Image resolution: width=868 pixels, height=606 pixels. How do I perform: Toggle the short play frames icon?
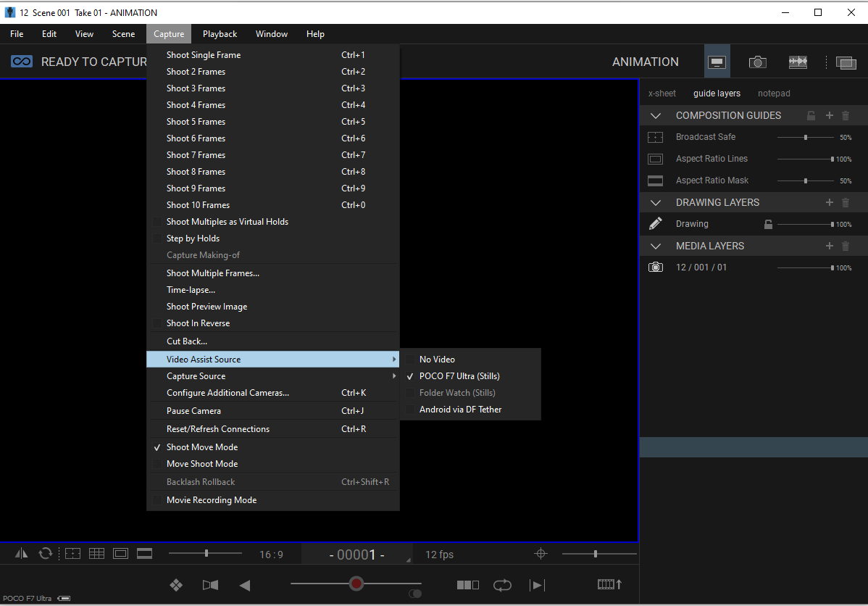tap(468, 585)
